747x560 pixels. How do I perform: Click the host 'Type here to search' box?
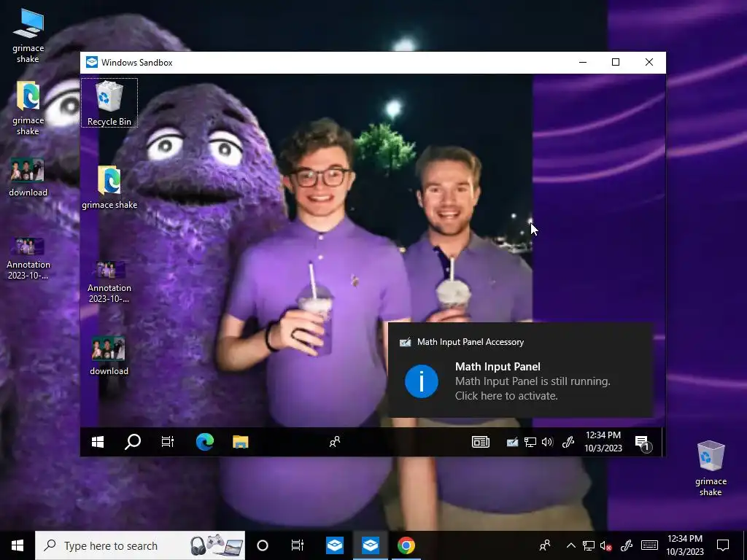tap(140, 545)
